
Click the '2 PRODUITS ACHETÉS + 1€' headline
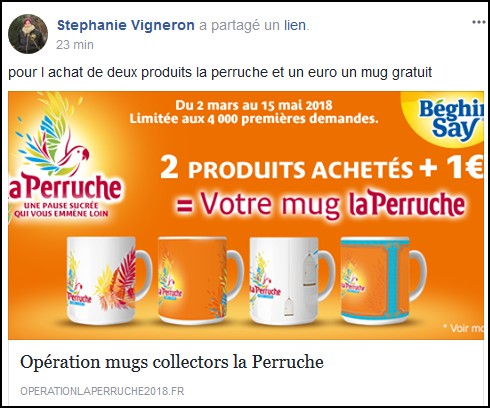point(321,167)
